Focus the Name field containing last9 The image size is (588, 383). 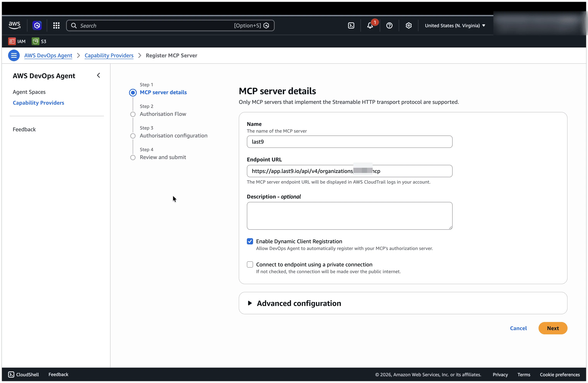[350, 142]
